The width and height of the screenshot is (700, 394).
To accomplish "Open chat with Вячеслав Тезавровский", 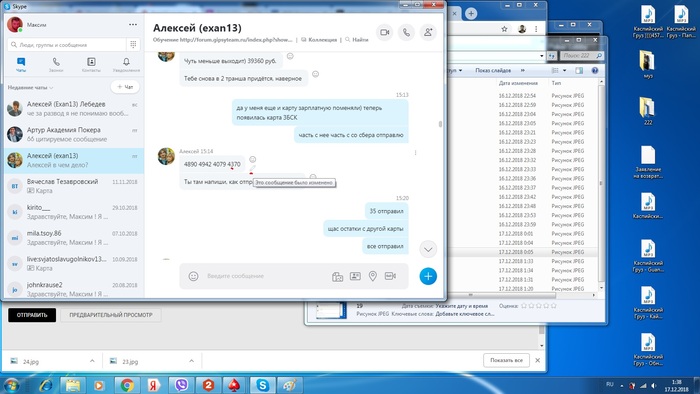I will [x=74, y=186].
